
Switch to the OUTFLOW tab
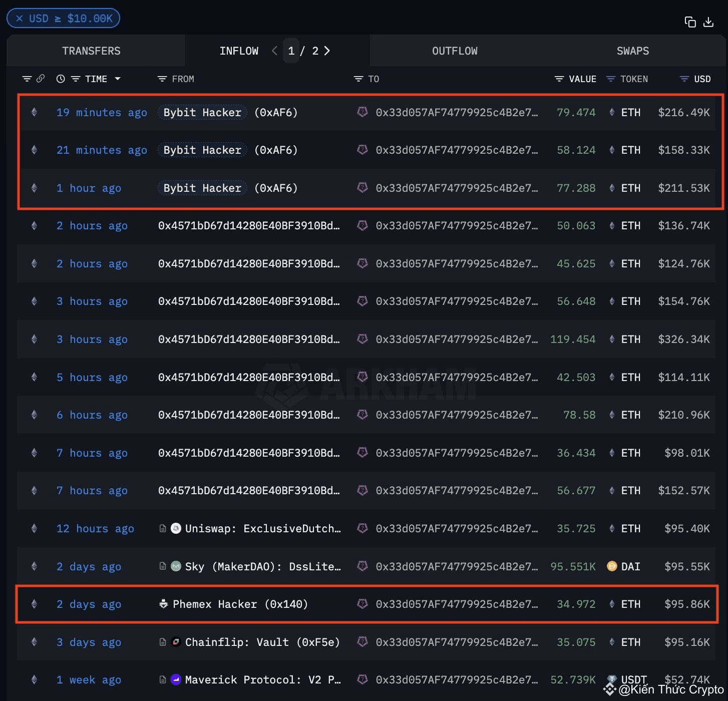(x=455, y=51)
